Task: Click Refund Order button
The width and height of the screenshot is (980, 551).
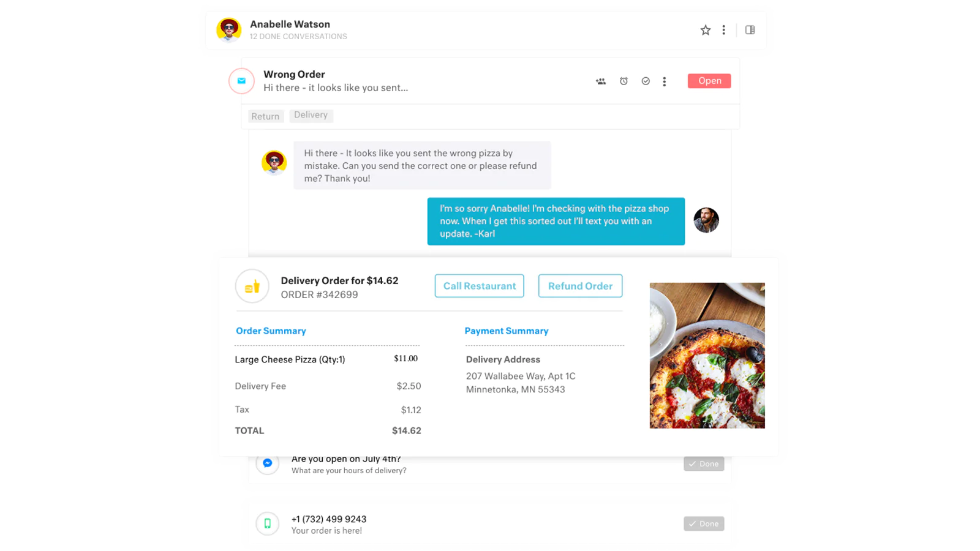Action: tap(580, 286)
